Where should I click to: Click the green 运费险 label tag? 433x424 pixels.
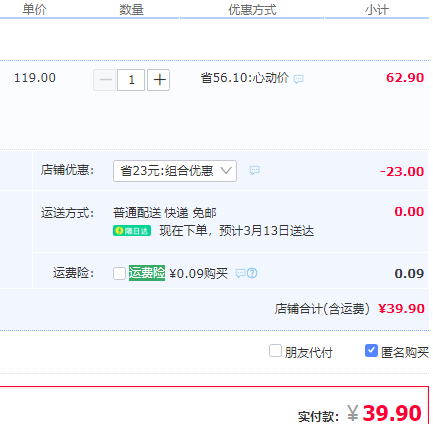(147, 273)
